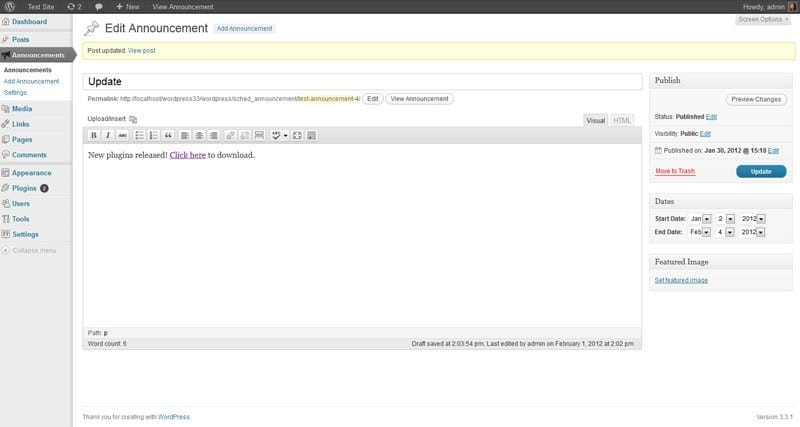
Task: Switch to the Visual editor tab
Action: pyautogui.click(x=595, y=120)
